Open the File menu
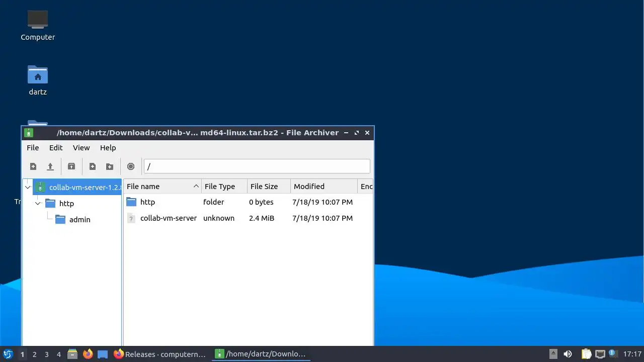 (x=33, y=148)
